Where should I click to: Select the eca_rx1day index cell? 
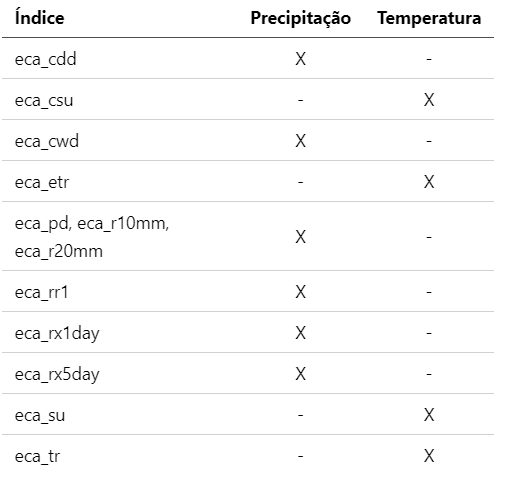tap(57, 333)
